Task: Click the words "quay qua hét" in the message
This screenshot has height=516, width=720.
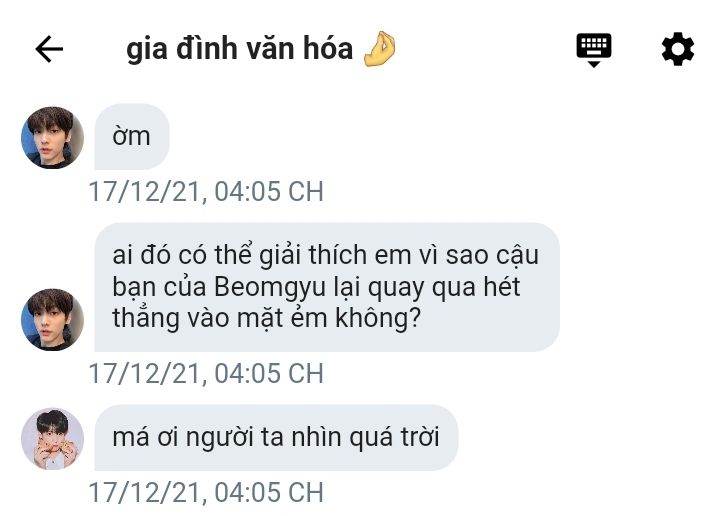Action: 444,288
